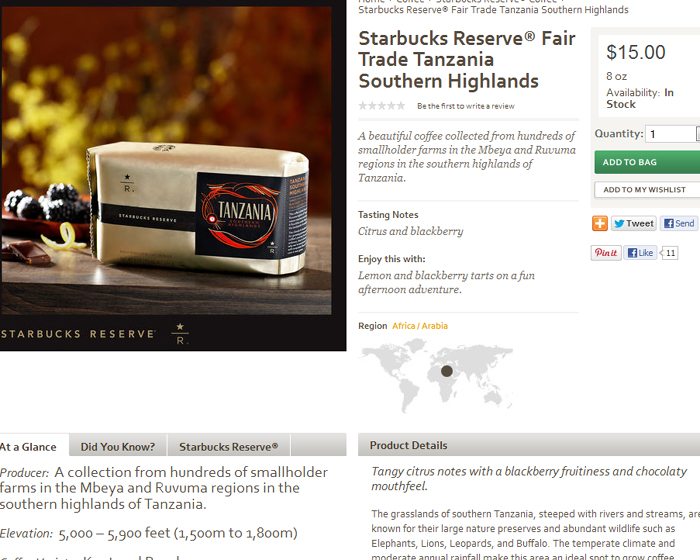
Task: Click the green Add to Bag button
Action: [x=647, y=162]
